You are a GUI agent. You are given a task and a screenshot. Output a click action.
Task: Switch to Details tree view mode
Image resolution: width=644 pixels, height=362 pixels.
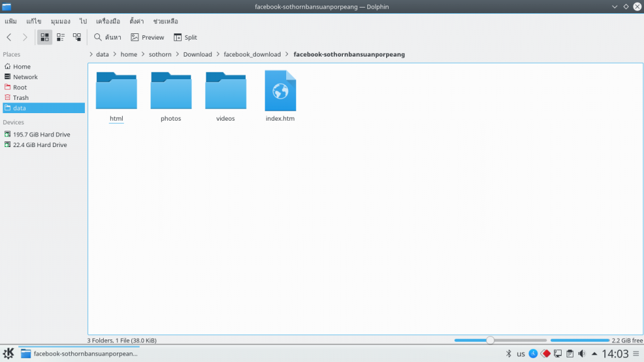point(77,37)
